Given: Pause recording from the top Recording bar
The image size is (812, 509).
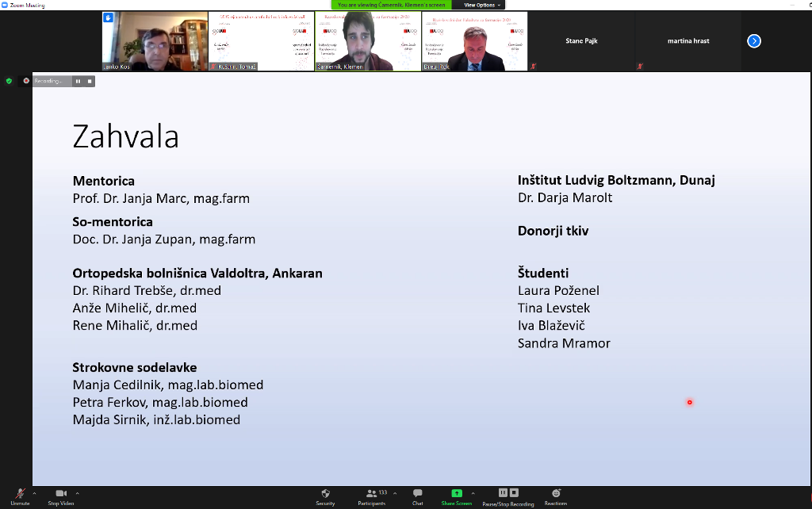Looking at the screenshot, I should (79, 82).
